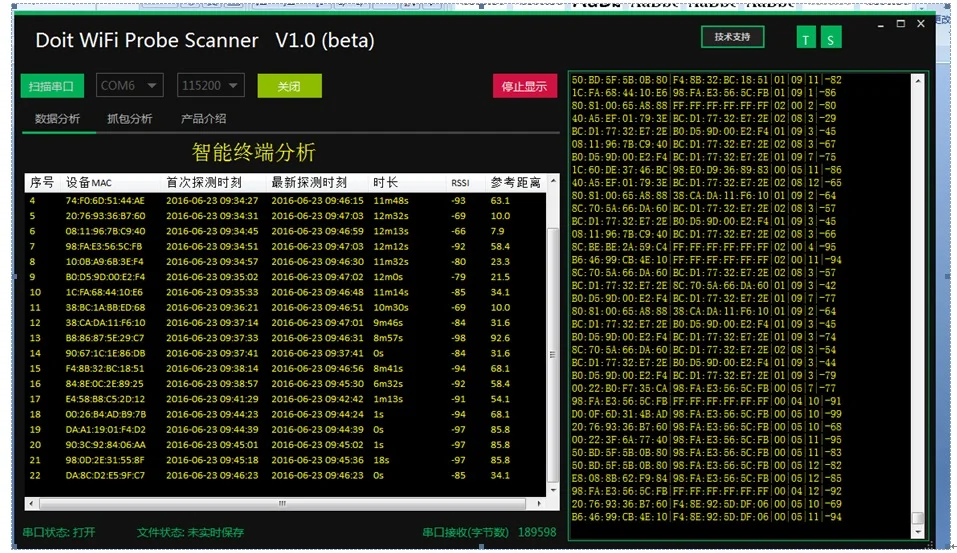Click 文件状态: 未实时保存 status text

[190, 532]
